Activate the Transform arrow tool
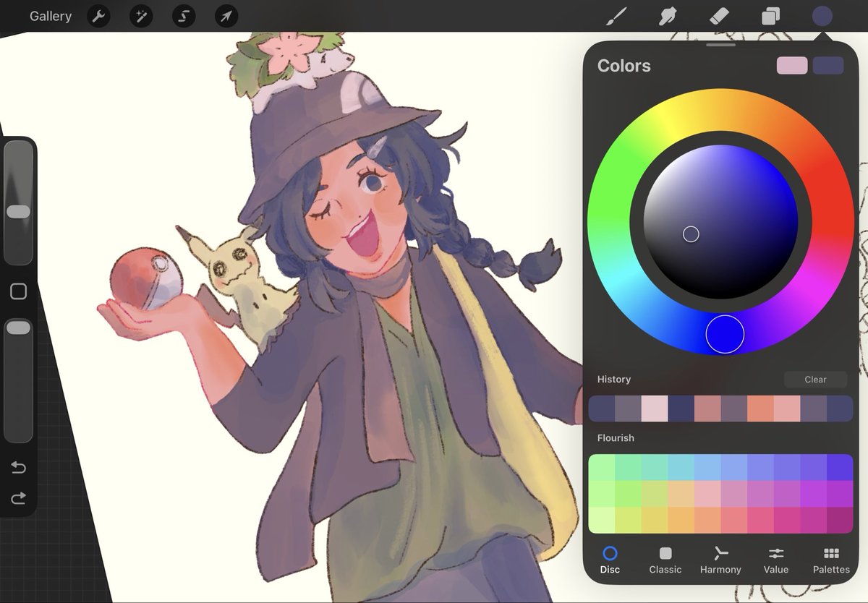Image resolution: width=868 pixels, height=603 pixels. pos(226,16)
